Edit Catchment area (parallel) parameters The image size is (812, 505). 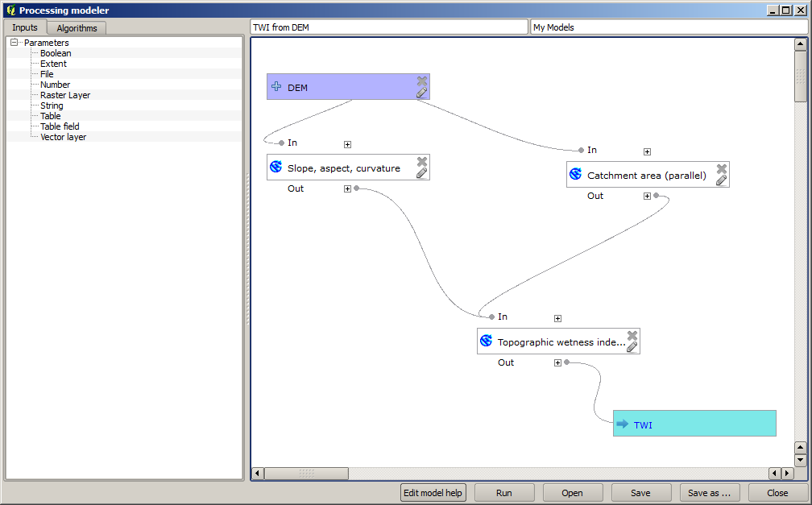(x=721, y=180)
